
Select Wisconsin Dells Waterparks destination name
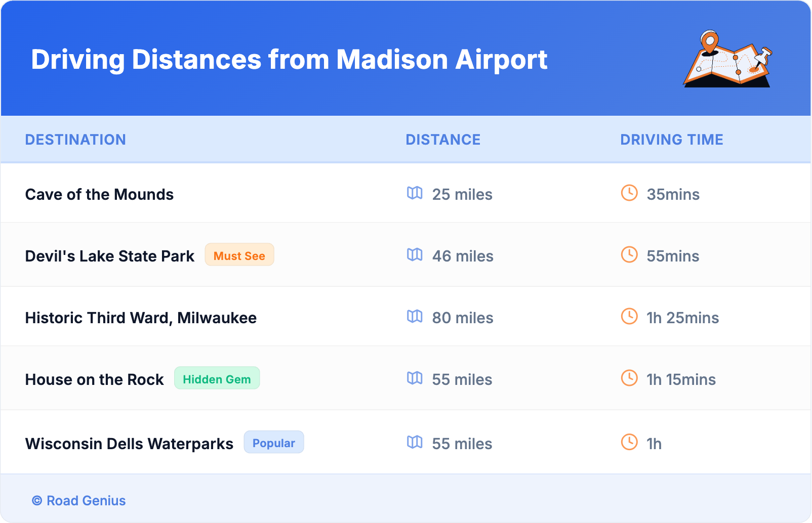click(129, 444)
